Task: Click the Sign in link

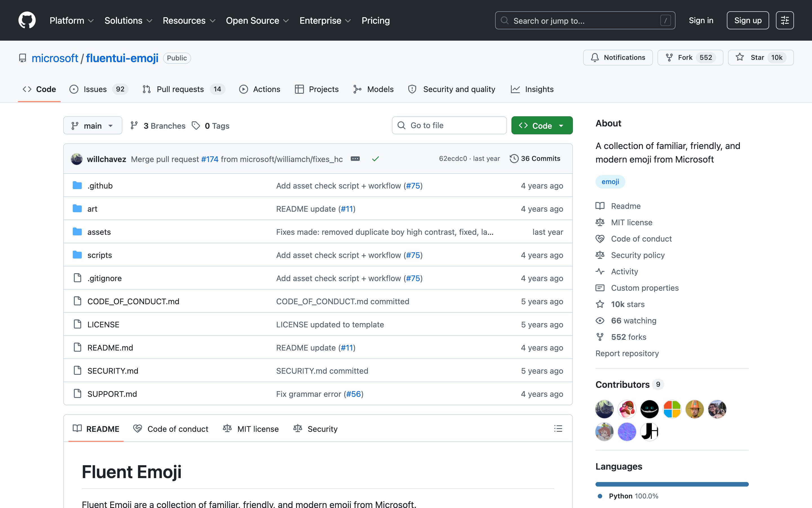Action: pos(701,21)
